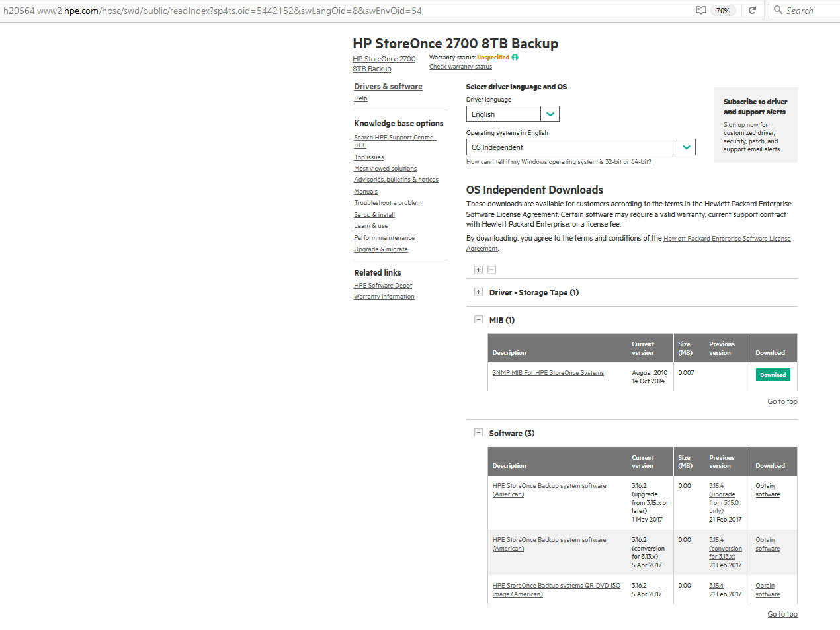Reload the page with the refresh icon

click(752, 10)
